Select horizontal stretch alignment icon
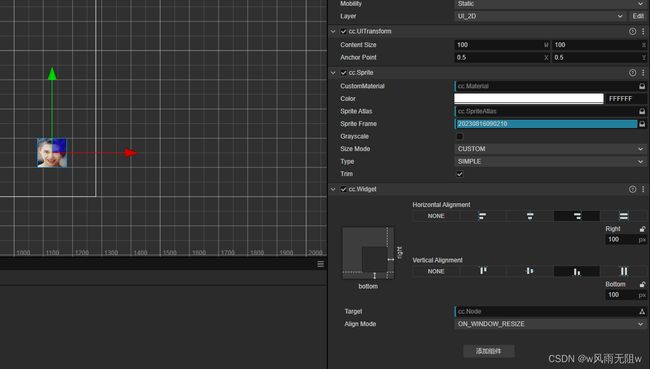Image resolution: width=650 pixels, height=369 pixels. click(x=623, y=216)
